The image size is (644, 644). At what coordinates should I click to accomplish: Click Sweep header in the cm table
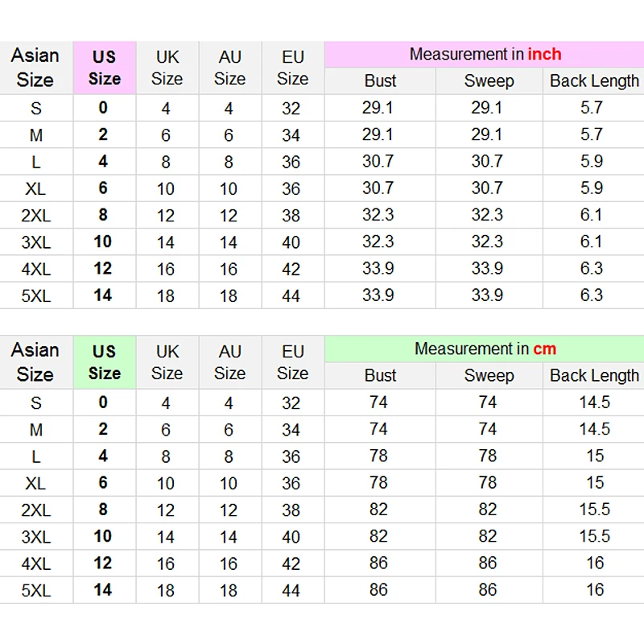tap(489, 376)
